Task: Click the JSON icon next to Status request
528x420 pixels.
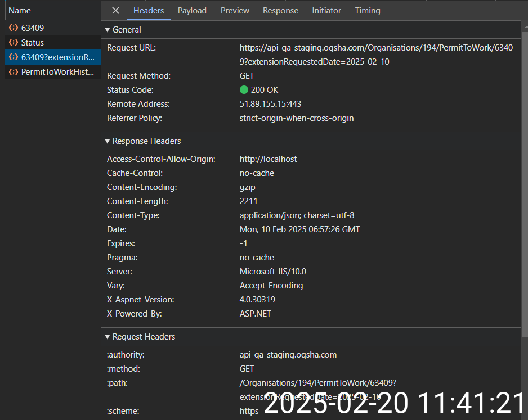Action: click(x=13, y=43)
